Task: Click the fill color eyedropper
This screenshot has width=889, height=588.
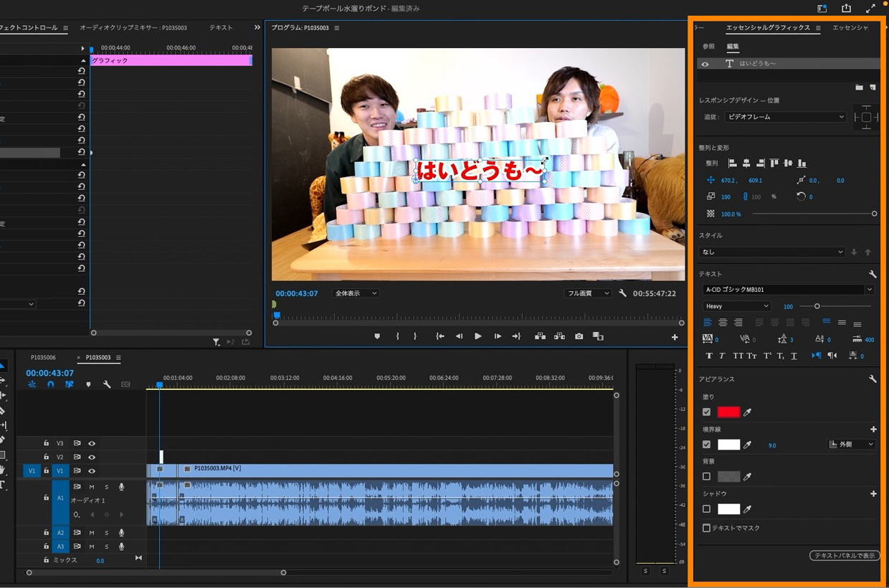Action: [x=748, y=412]
